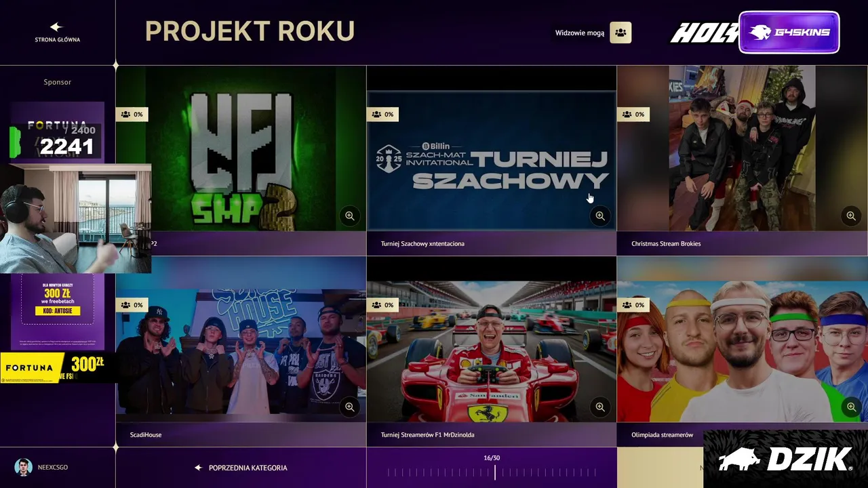
Task: Go to Poprzednia Kategoria
Action: click(241, 468)
